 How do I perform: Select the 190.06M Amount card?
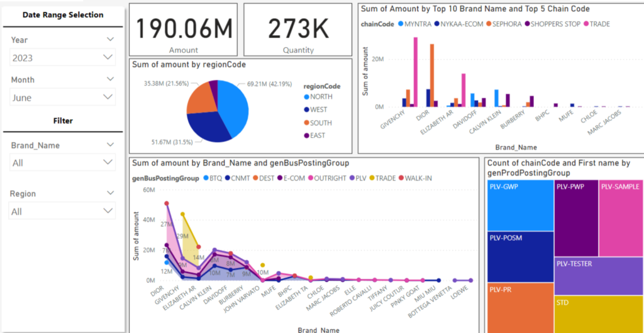(183, 30)
